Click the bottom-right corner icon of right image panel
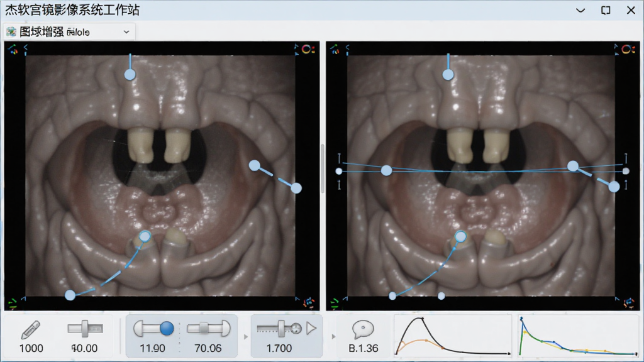Viewport: 644px width, 362px height. click(628, 303)
